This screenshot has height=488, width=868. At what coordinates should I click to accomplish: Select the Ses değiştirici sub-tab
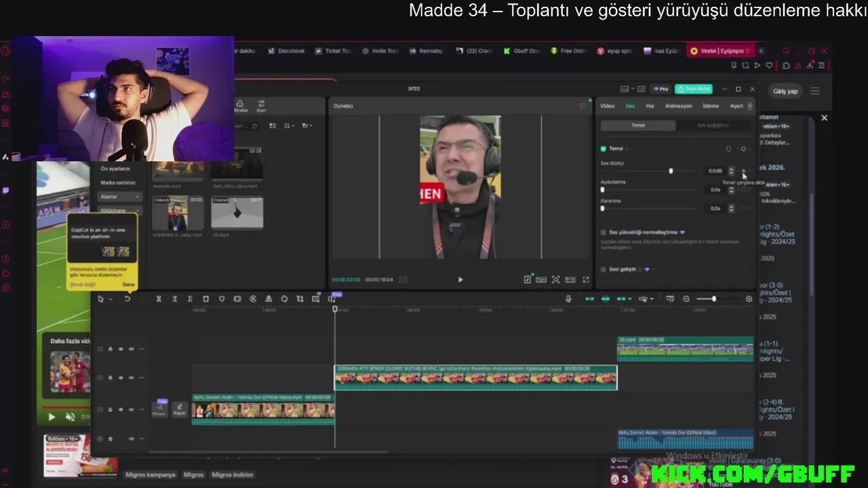pyautogui.click(x=713, y=125)
